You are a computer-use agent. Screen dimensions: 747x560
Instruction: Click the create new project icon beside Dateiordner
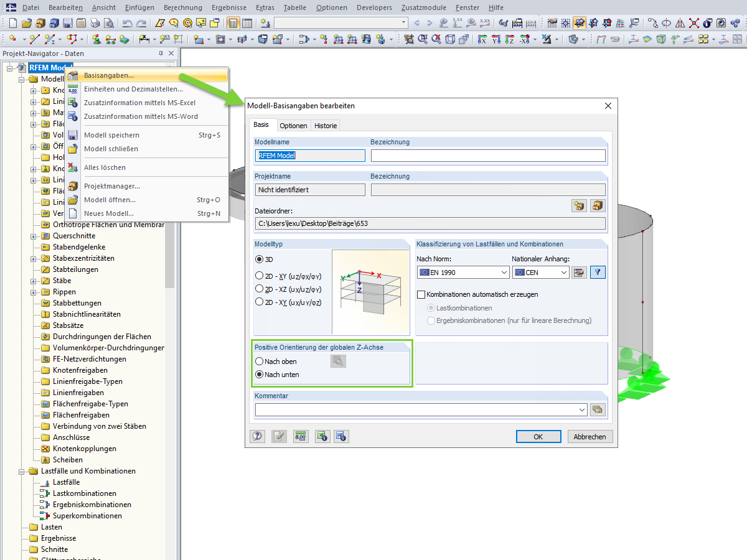click(x=579, y=205)
